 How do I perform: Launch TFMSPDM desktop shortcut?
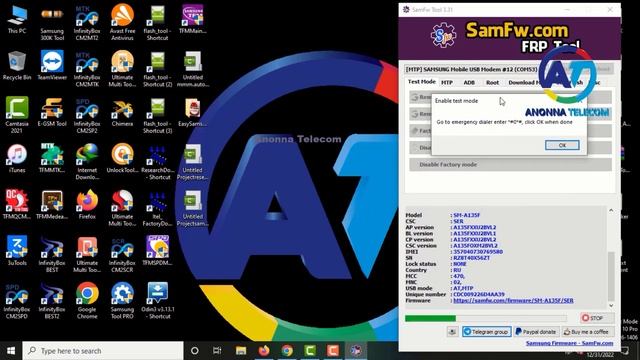click(x=158, y=251)
